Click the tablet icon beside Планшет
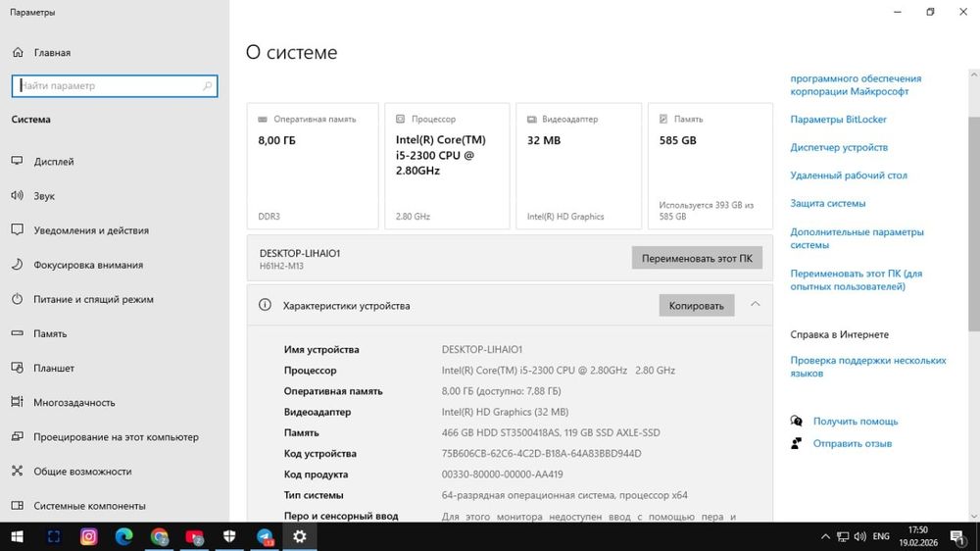This screenshot has height=551, width=980. (17, 367)
